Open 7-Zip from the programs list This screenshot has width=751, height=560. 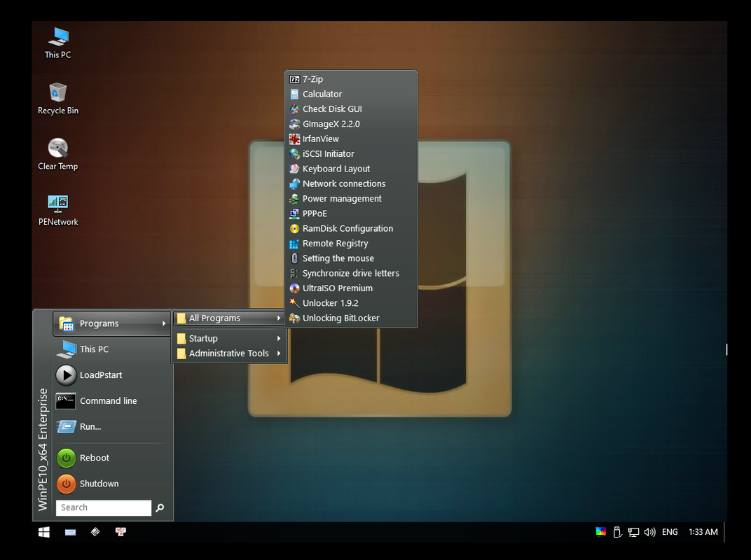pos(350,80)
